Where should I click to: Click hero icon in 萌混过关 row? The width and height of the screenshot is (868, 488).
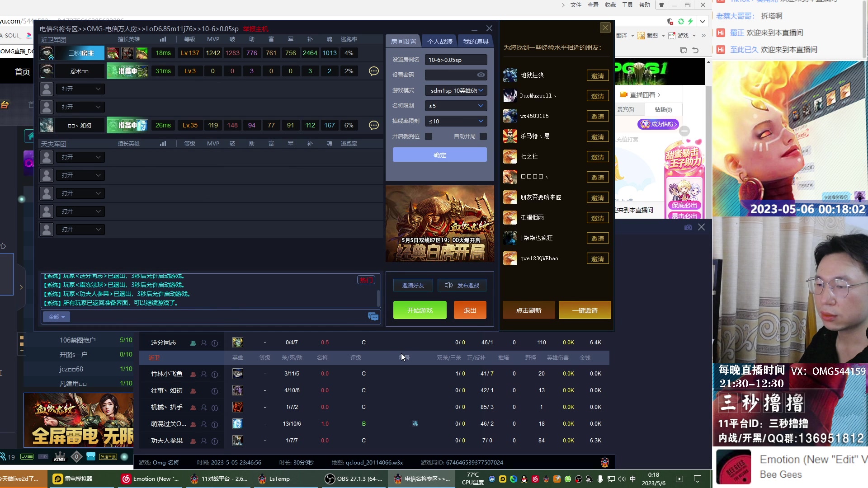click(237, 424)
